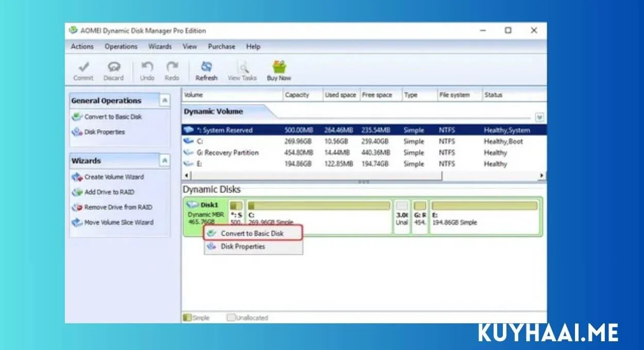
Task: Click the Unallocated legend color swatch
Action: click(231, 318)
